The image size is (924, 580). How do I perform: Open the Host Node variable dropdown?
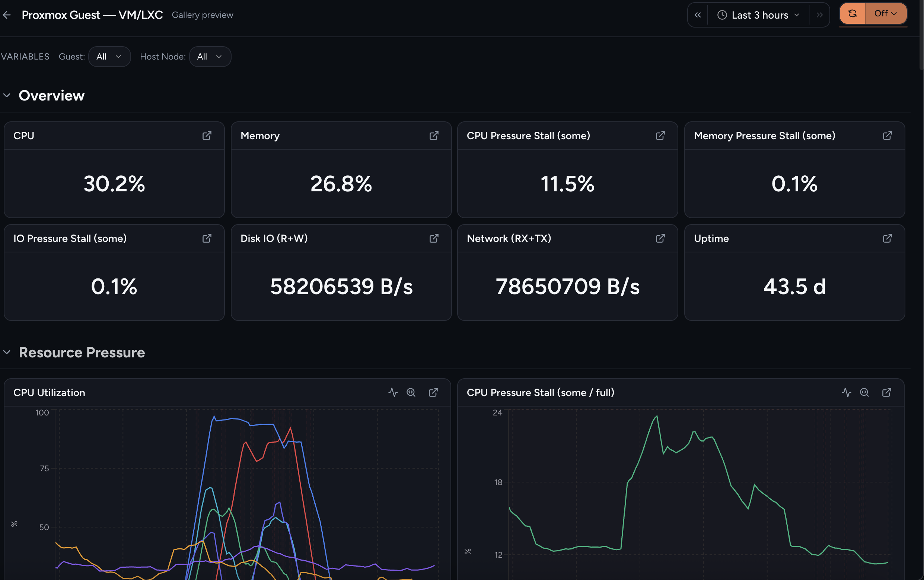tap(210, 57)
